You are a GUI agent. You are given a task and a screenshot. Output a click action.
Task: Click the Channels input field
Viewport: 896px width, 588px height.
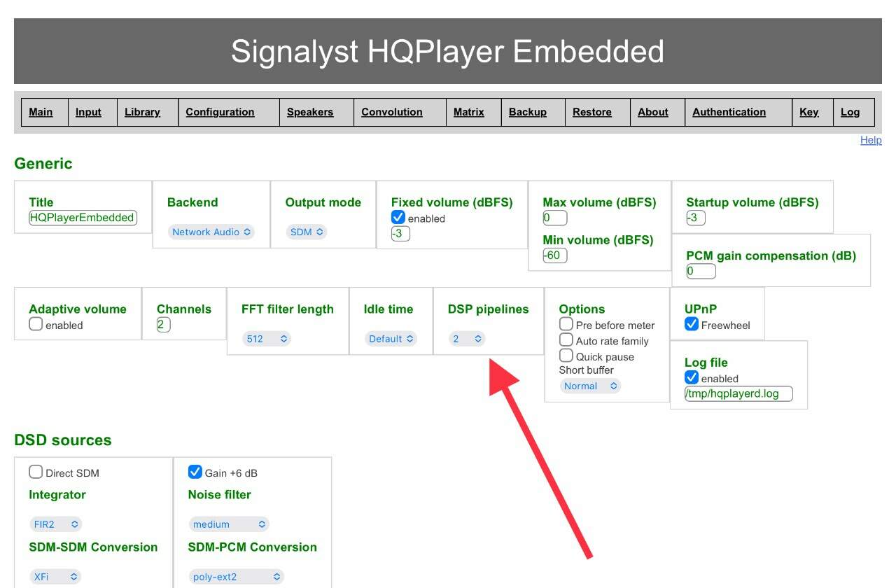pos(164,325)
